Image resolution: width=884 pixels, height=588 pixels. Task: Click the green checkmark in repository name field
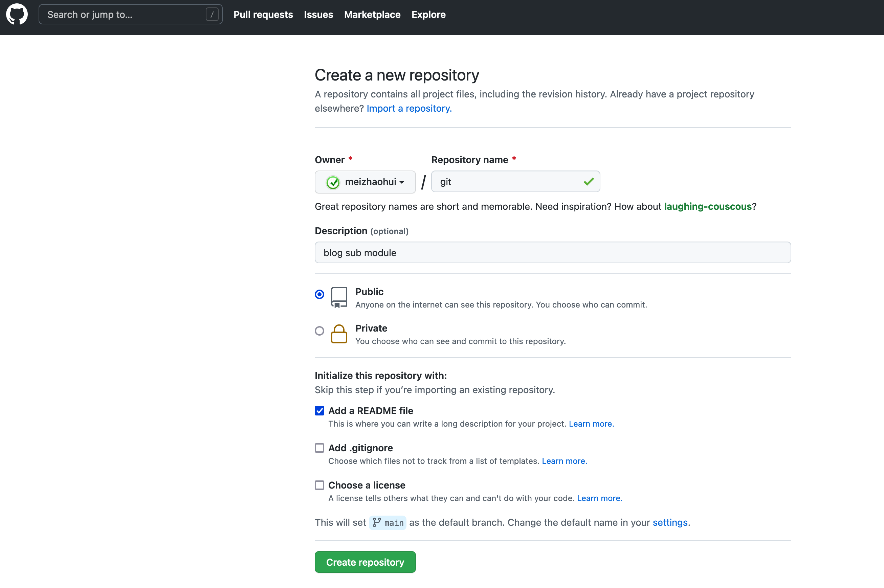click(x=589, y=181)
